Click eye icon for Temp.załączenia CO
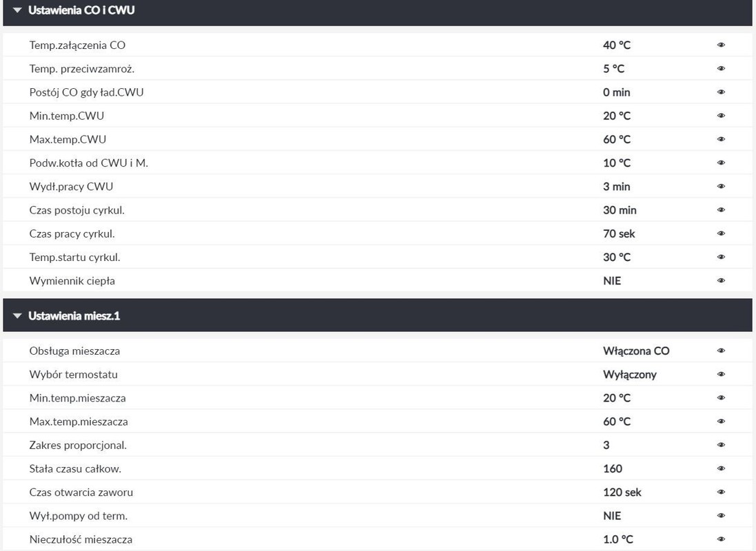Screen dimensions: 756x551 tap(721, 45)
